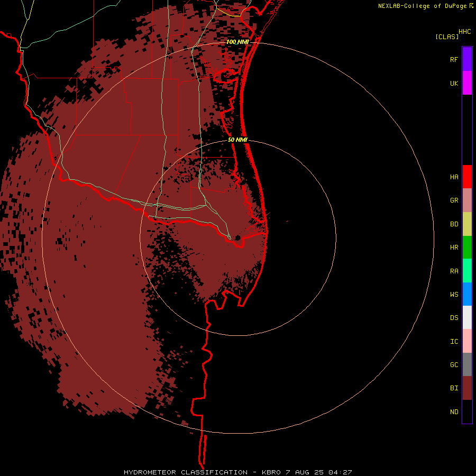Click the 'ND' legend label
This screenshot has height=476, width=476.
coord(454,412)
